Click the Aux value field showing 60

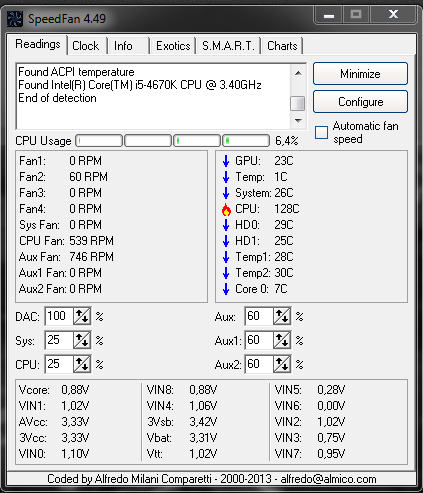click(x=259, y=316)
